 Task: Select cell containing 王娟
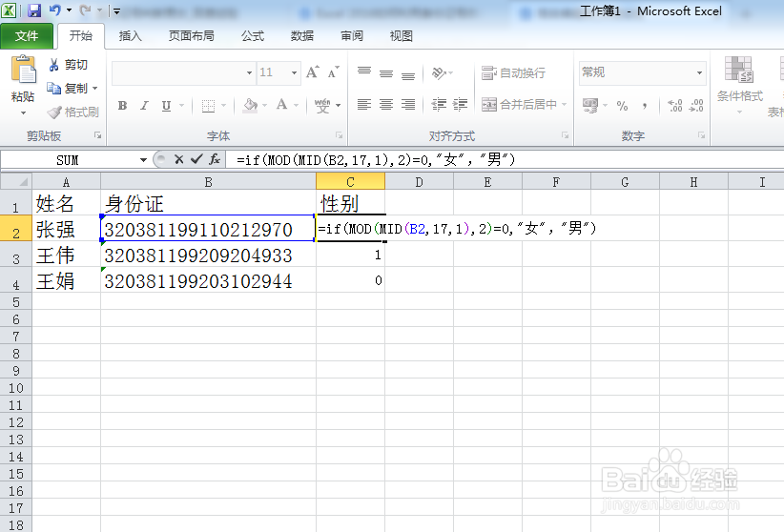tap(66, 280)
